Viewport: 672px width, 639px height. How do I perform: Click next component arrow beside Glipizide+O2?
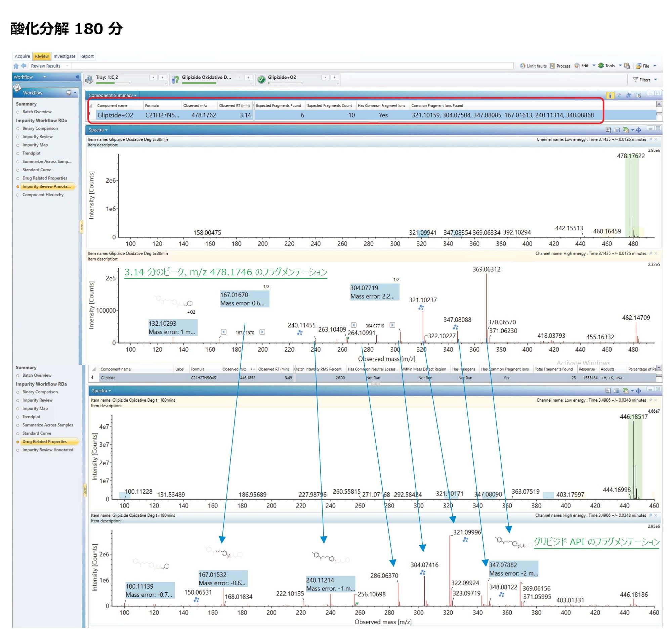click(335, 78)
